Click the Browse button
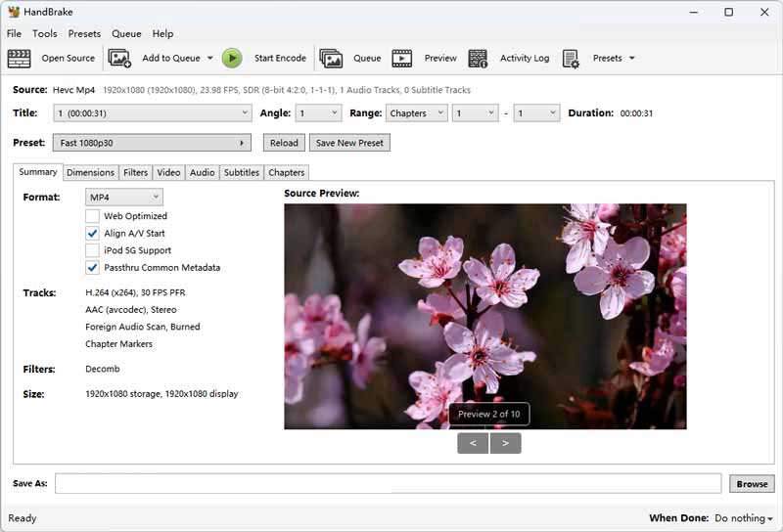Screen dimensions: 783x532 752,484
